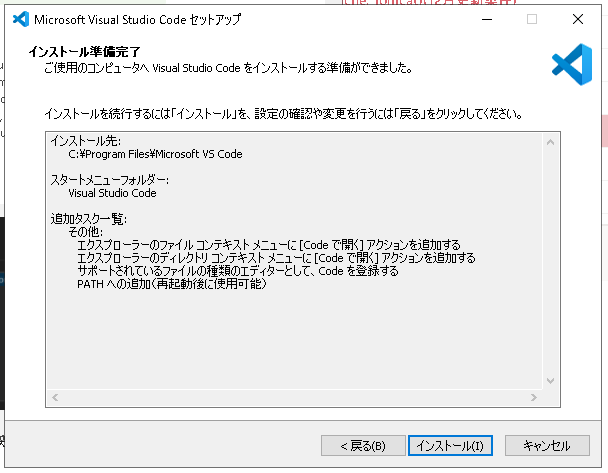Screen dimensions: 608x473
Task: Click the Visual Studio Code folder name line
Action: [x=112, y=193]
